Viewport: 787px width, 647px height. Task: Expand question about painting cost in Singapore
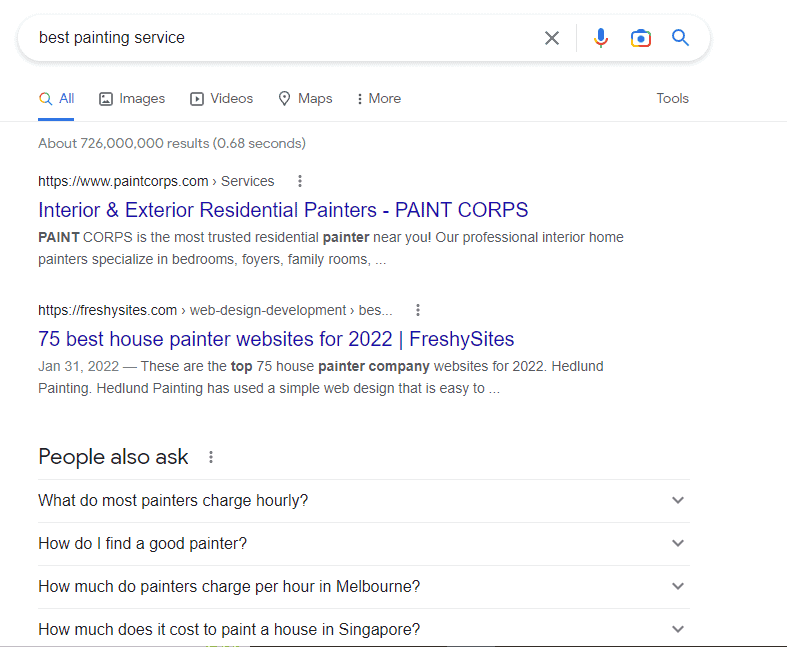click(x=364, y=629)
